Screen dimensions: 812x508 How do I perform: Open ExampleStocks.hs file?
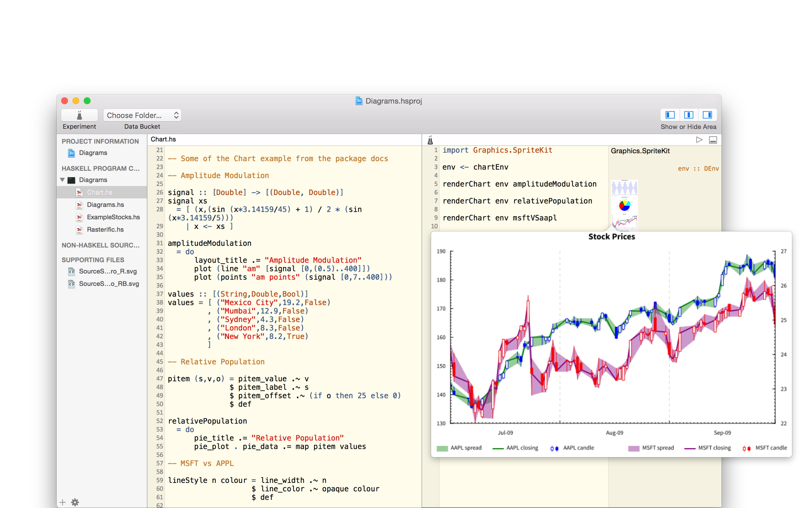(x=113, y=217)
